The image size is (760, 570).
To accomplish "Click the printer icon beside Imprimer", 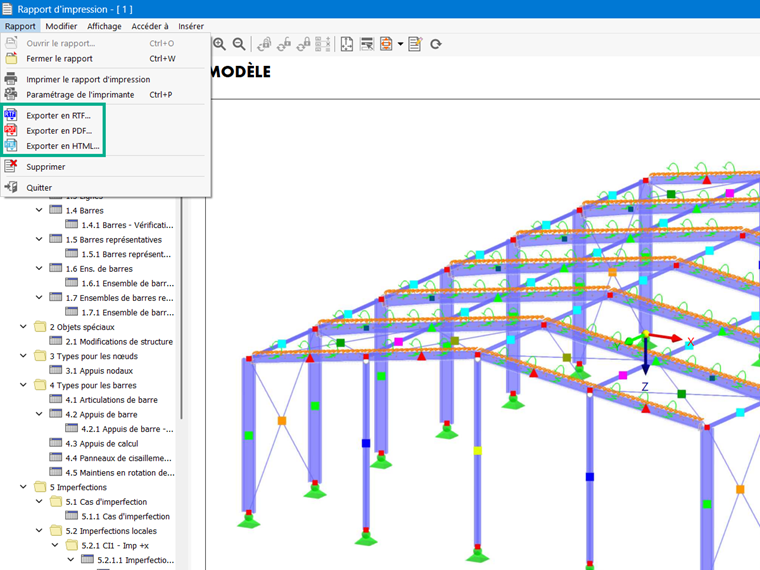I will pos(11,79).
